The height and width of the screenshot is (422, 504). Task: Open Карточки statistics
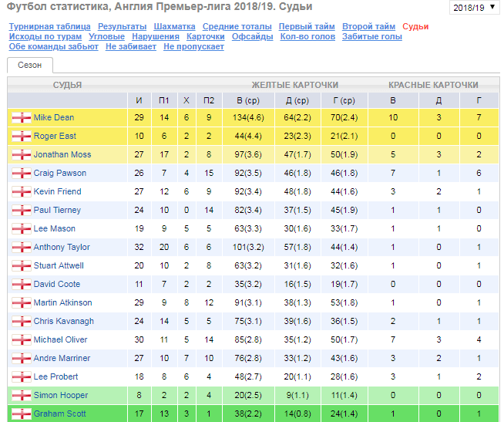(x=206, y=36)
